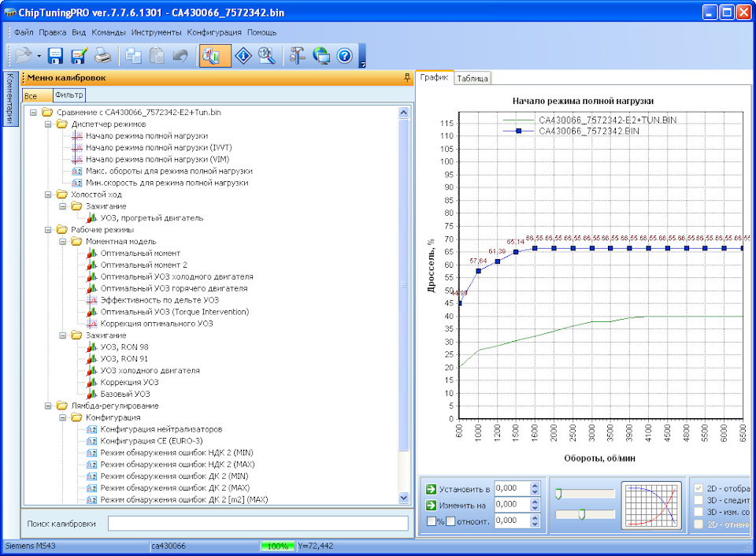The image size is (756, 556).
Task: Open Макс. обороты для режима полной нагрузки
Action: click(169, 171)
